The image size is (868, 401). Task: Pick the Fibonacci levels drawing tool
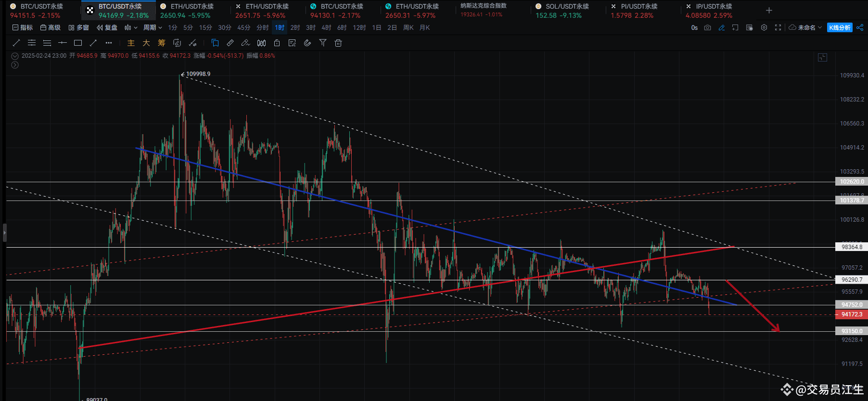(x=47, y=43)
